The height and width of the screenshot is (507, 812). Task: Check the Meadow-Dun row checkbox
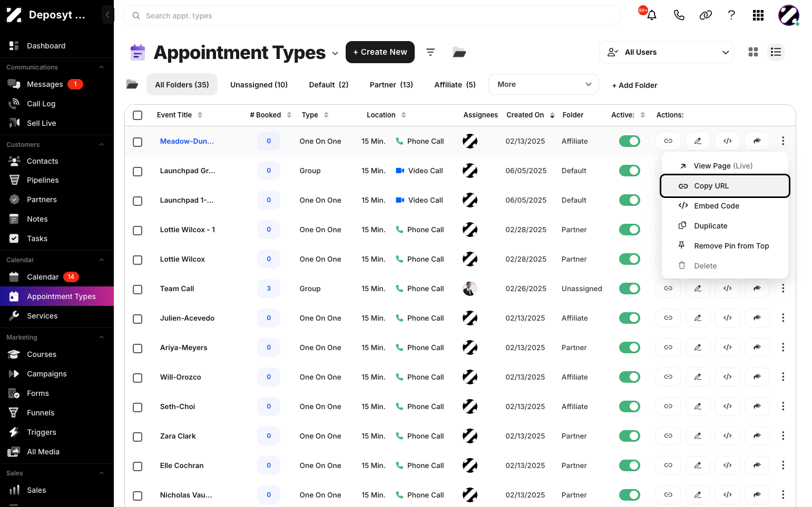pos(138,142)
